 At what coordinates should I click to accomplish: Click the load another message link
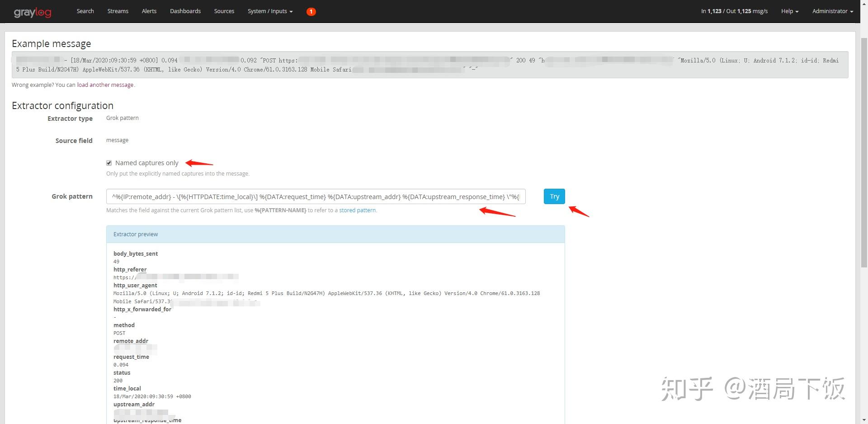coord(105,85)
